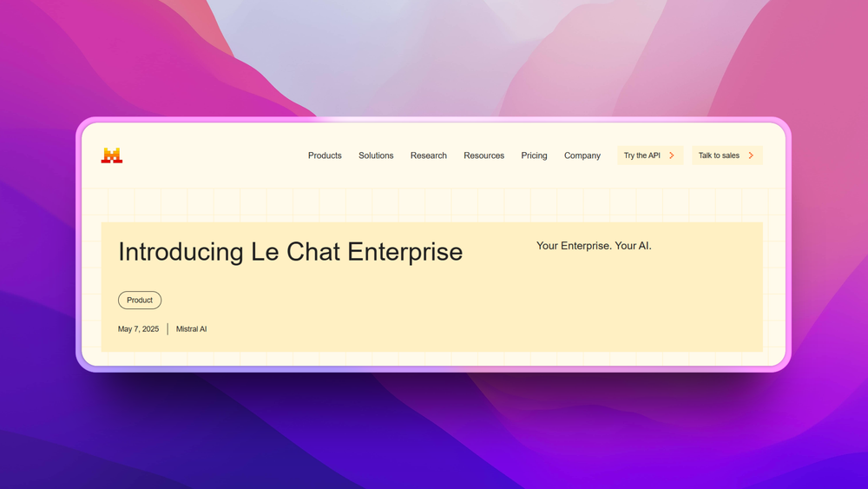Open the Resources menu
The height and width of the screenshot is (489, 868).
[483, 155]
